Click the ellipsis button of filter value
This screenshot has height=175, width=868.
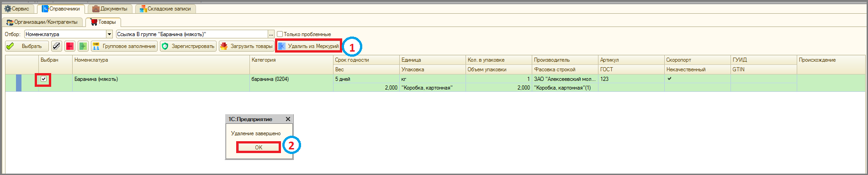271,34
